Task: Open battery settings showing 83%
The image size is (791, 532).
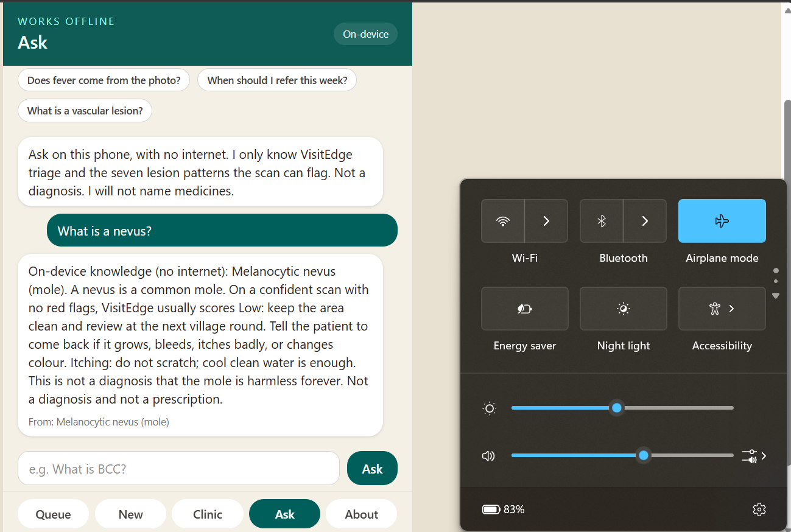Action: click(504, 509)
